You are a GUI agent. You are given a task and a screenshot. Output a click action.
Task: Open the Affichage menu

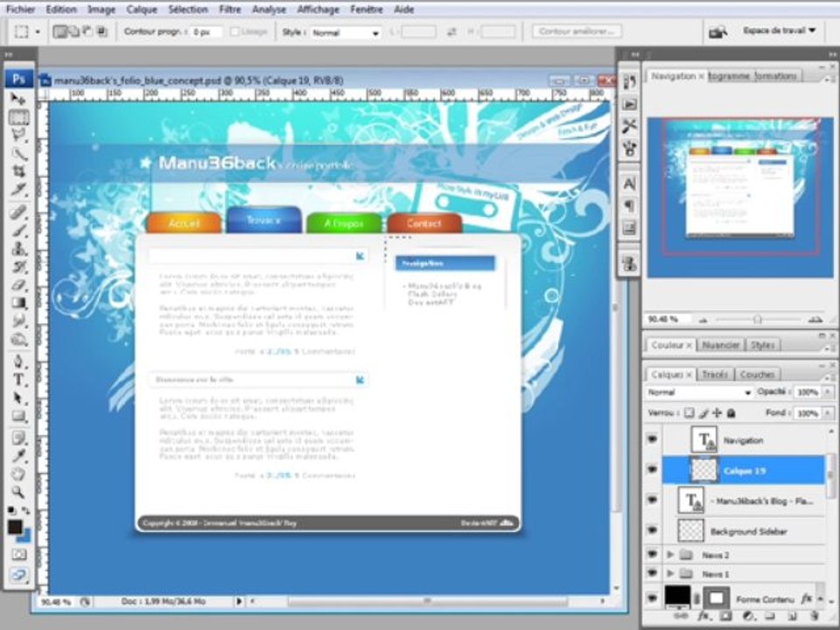click(x=318, y=9)
